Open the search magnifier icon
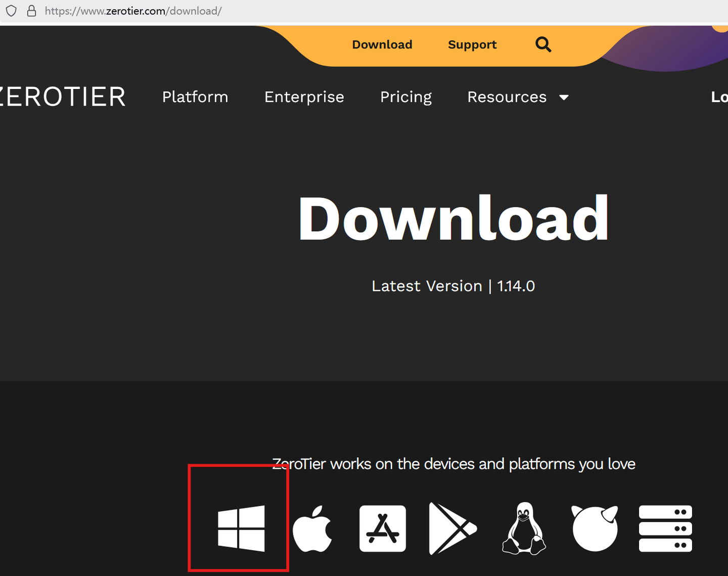Screen dimensions: 728x576 [x=543, y=45]
